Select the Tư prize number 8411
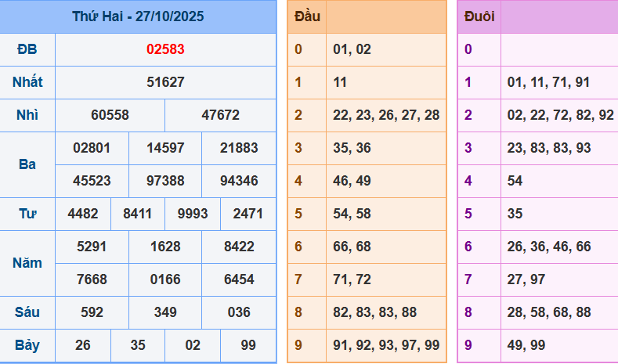Viewport: 618px width, 364px height. point(138,214)
